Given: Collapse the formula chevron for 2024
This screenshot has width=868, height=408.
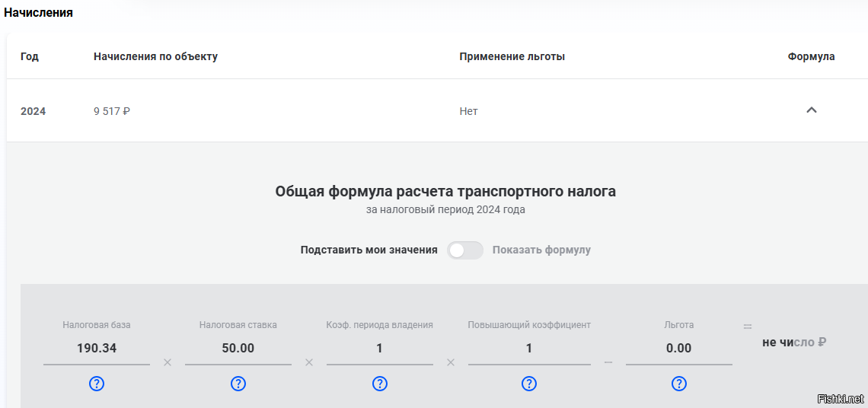Looking at the screenshot, I should (812, 110).
